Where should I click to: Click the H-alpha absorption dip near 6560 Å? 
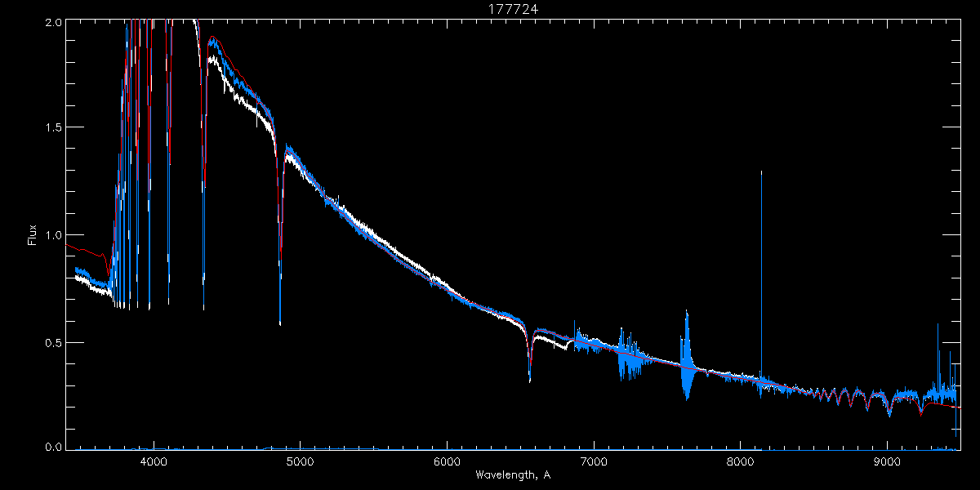pos(530,355)
